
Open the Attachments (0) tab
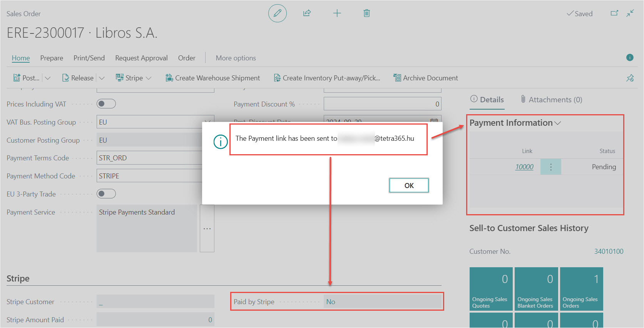(x=551, y=100)
